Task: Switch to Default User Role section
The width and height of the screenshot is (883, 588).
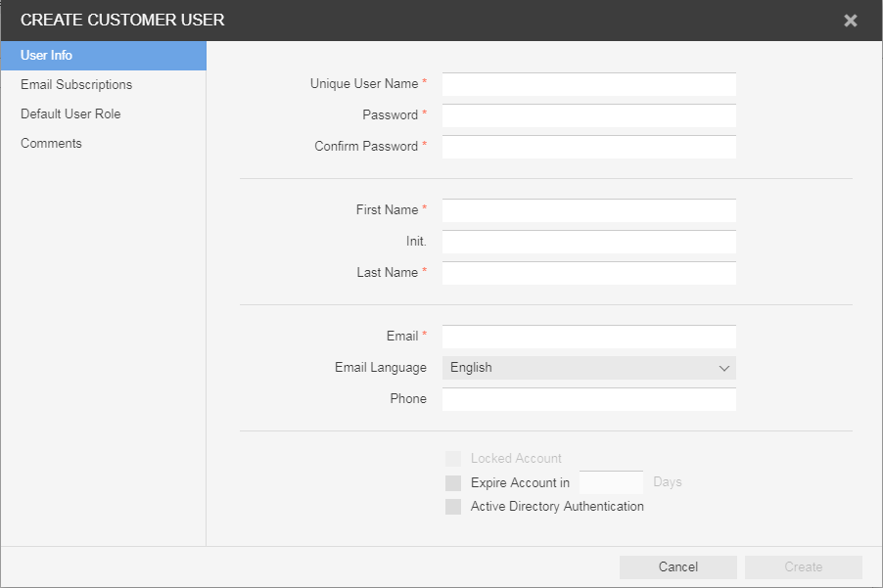Action: click(70, 114)
